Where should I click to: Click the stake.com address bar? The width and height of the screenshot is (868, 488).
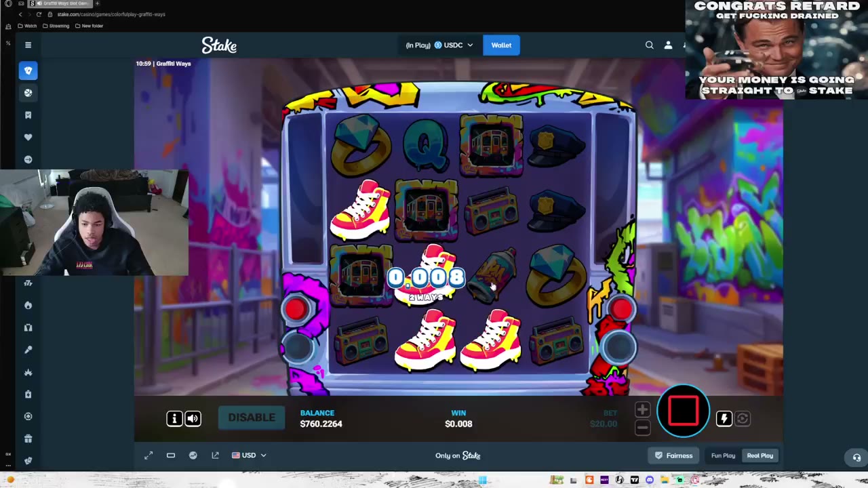click(x=111, y=14)
